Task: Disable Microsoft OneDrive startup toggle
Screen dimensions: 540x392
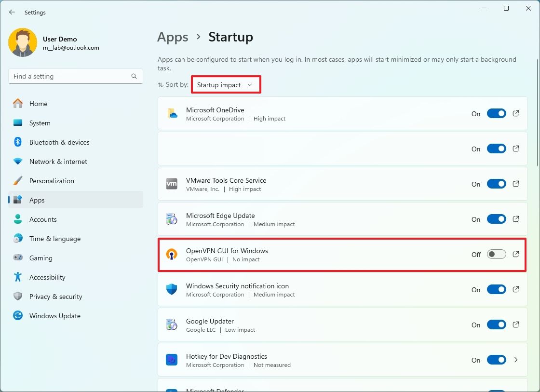Action: pyautogui.click(x=497, y=114)
